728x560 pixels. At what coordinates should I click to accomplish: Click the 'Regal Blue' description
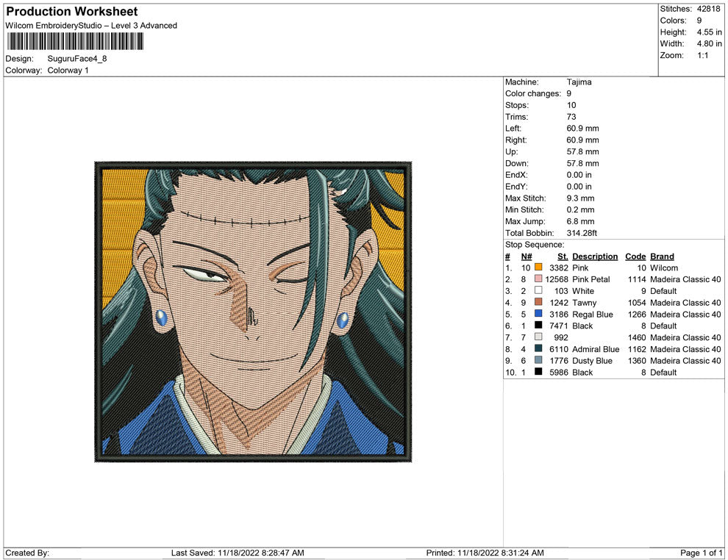point(593,314)
